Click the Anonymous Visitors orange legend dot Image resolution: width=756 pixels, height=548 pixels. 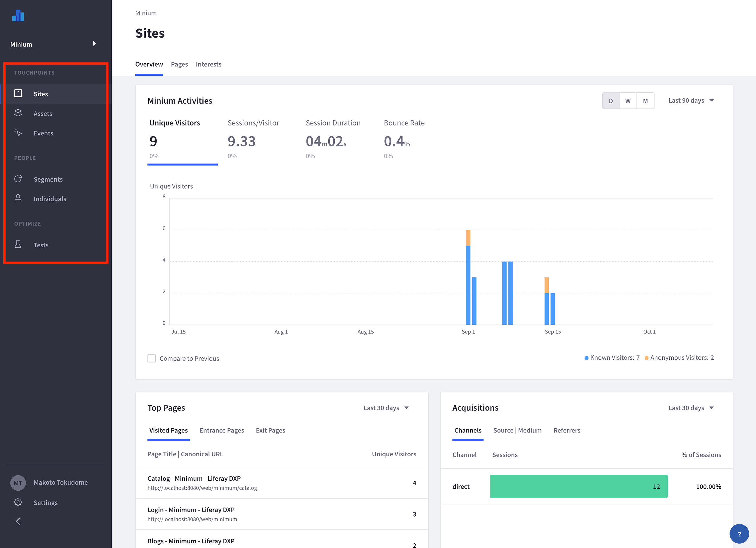[x=646, y=358]
